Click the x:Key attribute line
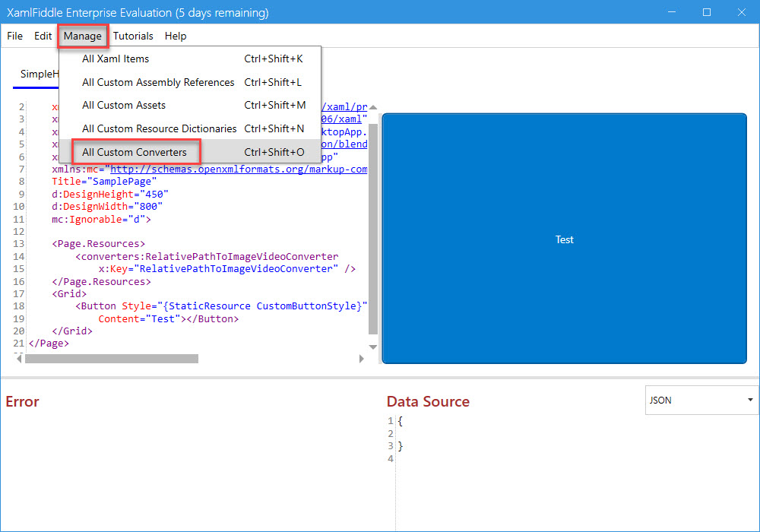Image resolution: width=760 pixels, height=532 pixels. click(x=226, y=269)
